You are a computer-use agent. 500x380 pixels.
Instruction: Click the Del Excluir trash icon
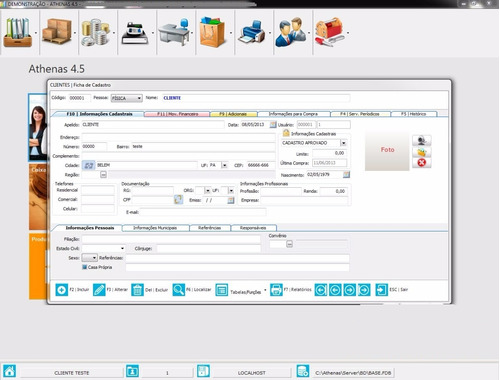click(137, 290)
